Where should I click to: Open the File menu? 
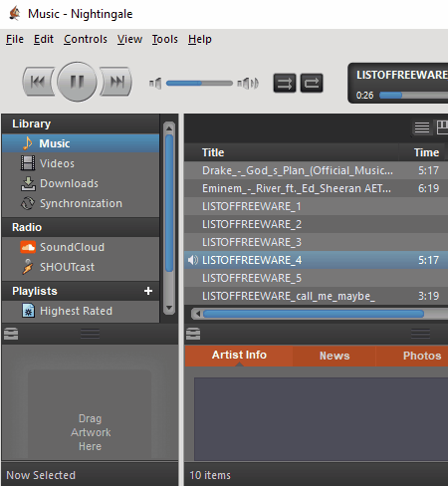point(15,39)
